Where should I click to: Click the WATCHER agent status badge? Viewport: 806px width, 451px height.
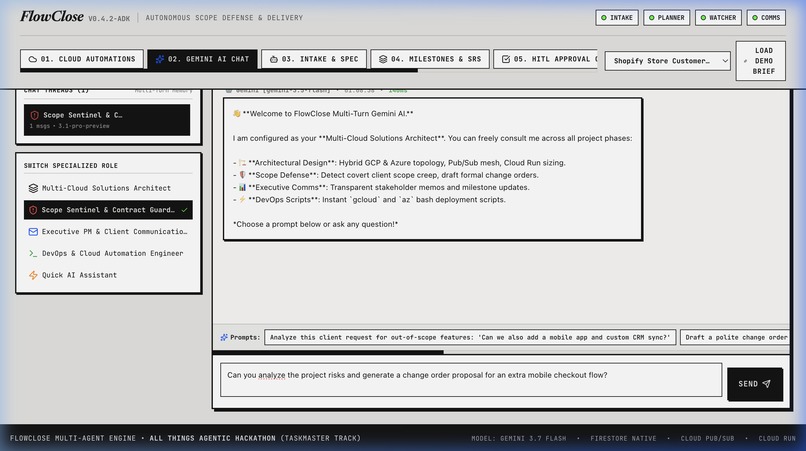(x=718, y=17)
